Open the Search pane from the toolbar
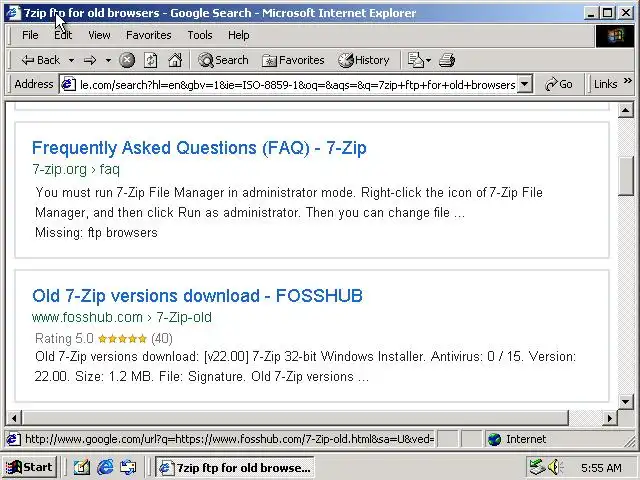This screenshot has width=640, height=480. pyautogui.click(x=223, y=60)
